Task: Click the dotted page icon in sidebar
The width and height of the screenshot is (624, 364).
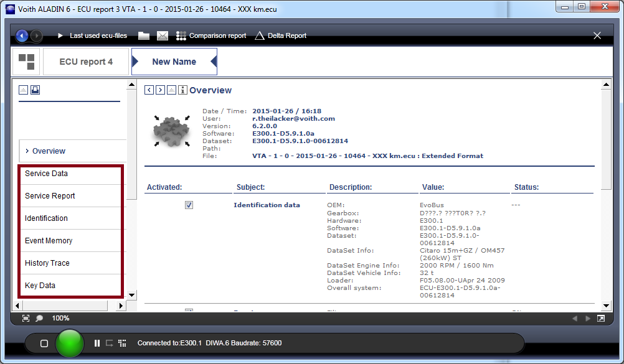Action: 24,90
